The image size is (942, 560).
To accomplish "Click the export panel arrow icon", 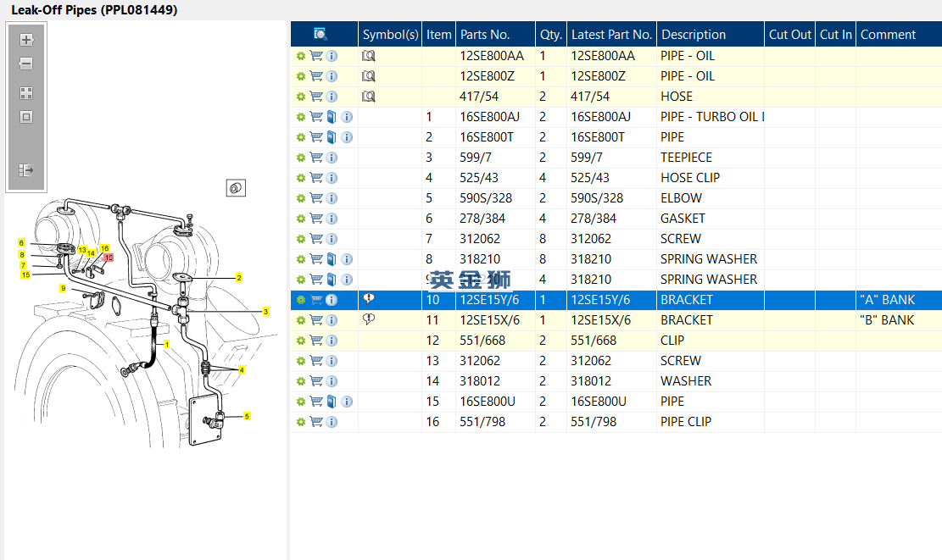I will 25,170.
